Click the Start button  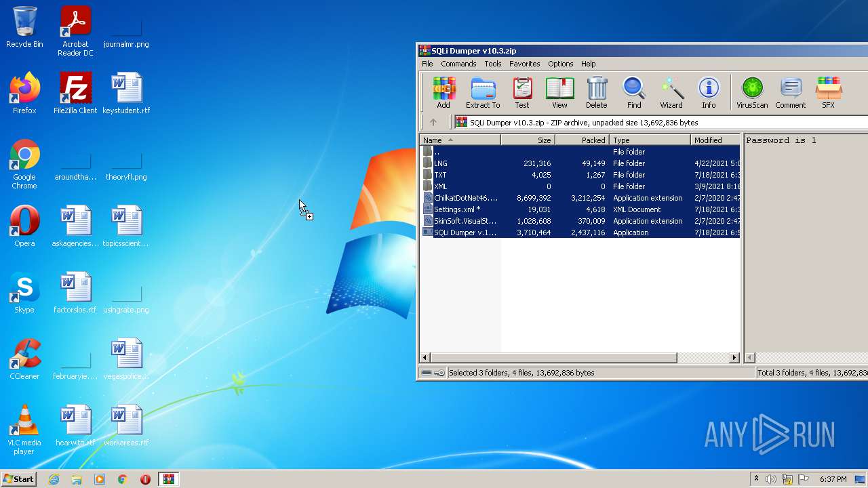pyautogui.click(x=19, y=479)
